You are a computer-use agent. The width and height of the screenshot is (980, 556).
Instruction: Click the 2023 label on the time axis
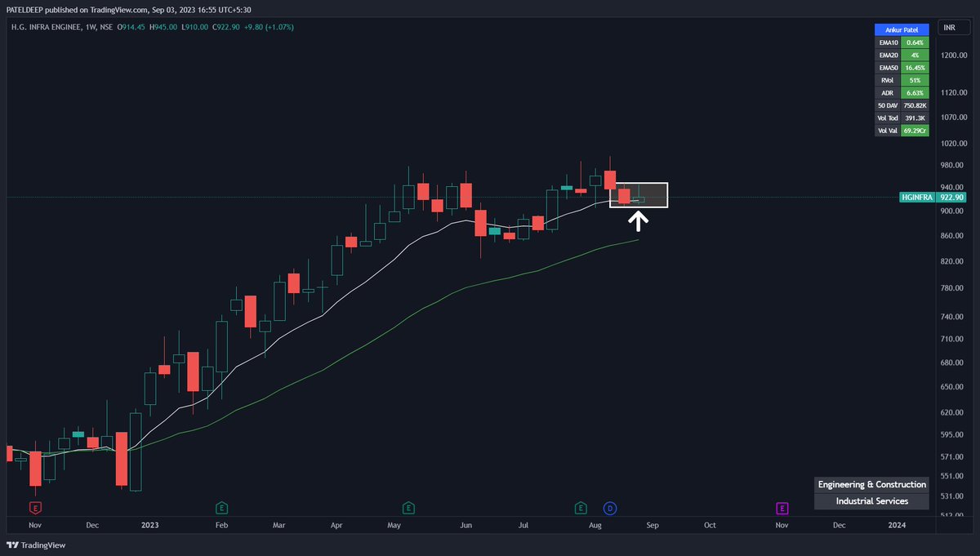[149, 525]
